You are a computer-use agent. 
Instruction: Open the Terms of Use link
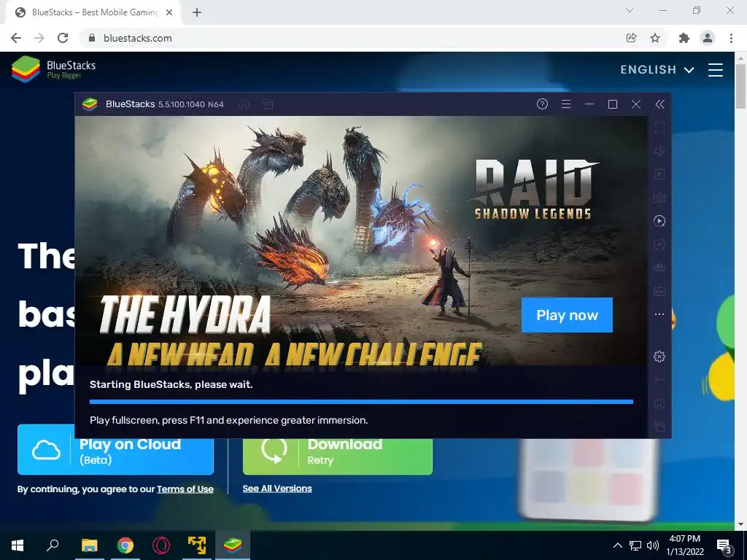click(185, 489)
